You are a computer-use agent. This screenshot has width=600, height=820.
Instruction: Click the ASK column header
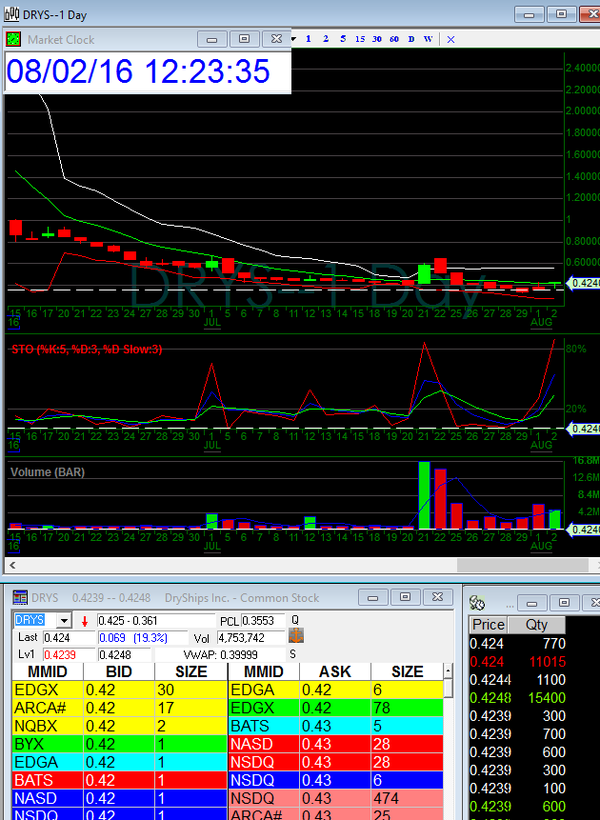pyautogui.click(x=334, y=672)
